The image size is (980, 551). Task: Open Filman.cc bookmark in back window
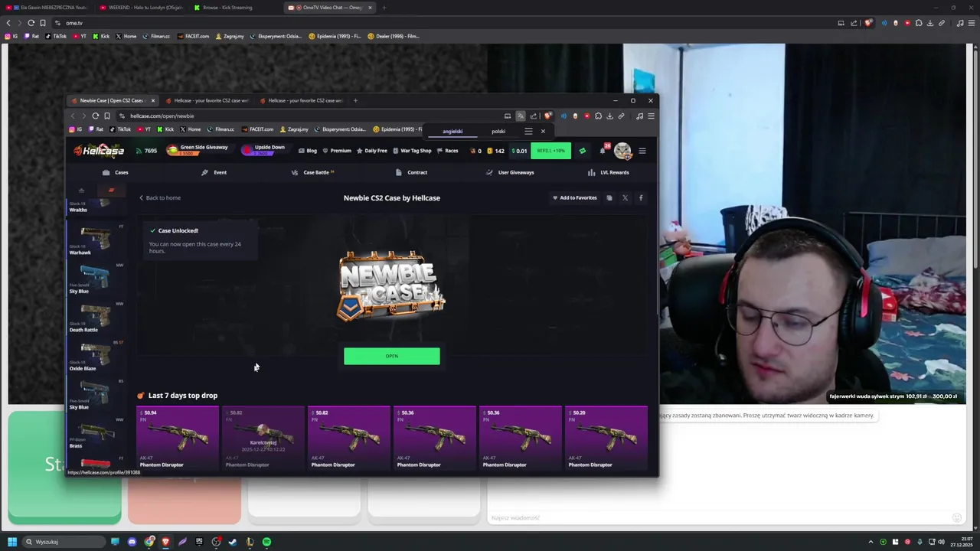point(156,36)
